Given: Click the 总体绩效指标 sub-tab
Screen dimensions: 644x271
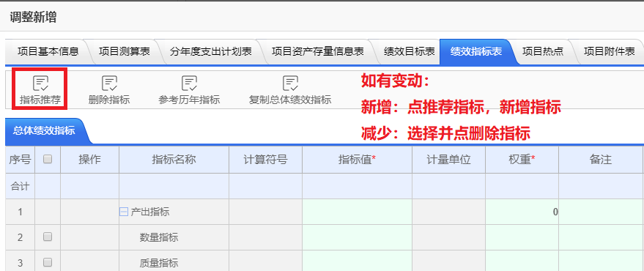Looking at the screenshot, I should 43,131.
